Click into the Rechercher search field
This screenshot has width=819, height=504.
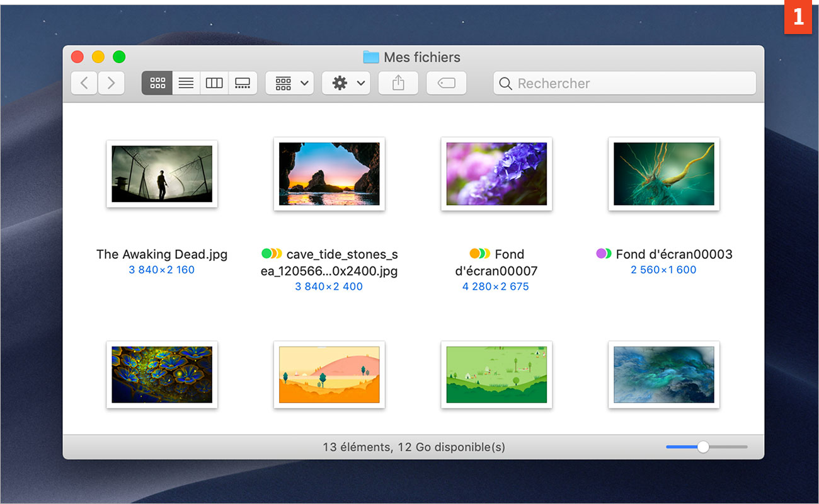coord(624,83)
